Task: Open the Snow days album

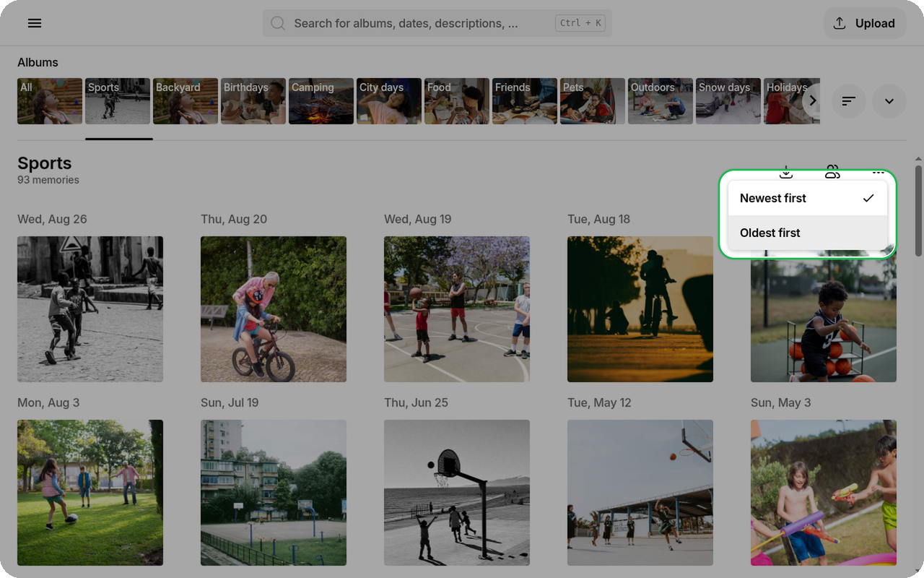Action: (728, 101)
